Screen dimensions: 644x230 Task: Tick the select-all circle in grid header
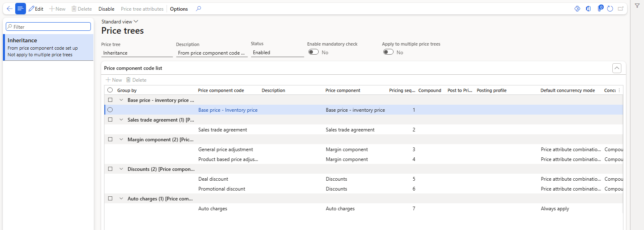coord(110,90)
